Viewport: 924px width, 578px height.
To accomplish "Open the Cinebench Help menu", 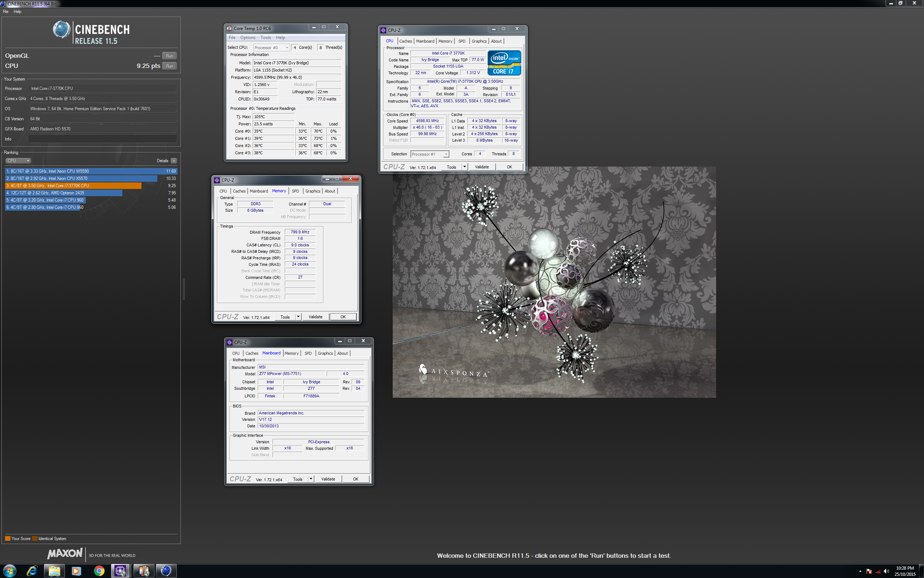I will click(x=18, y=12).
